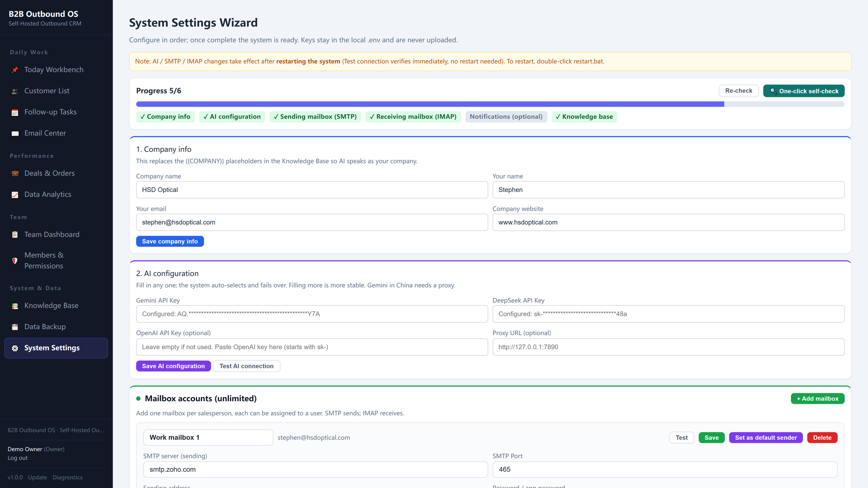Click the SMTP Port field
868x488 pixels.
(665, 470)
